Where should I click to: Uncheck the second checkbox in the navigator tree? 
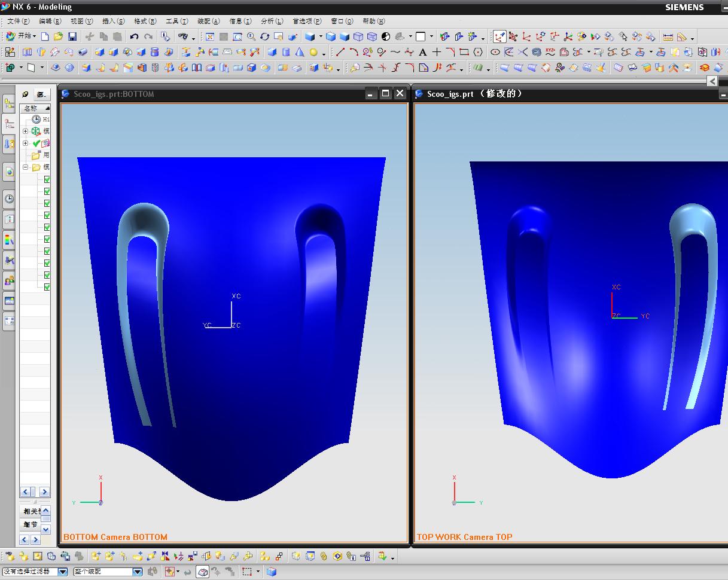point(47,191)
